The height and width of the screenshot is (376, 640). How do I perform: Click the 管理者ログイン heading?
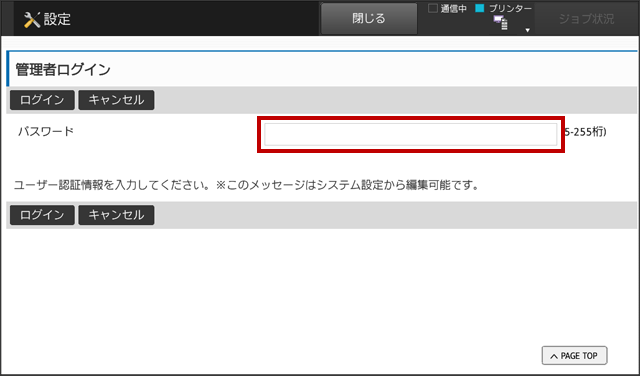(x=63, y=69)
